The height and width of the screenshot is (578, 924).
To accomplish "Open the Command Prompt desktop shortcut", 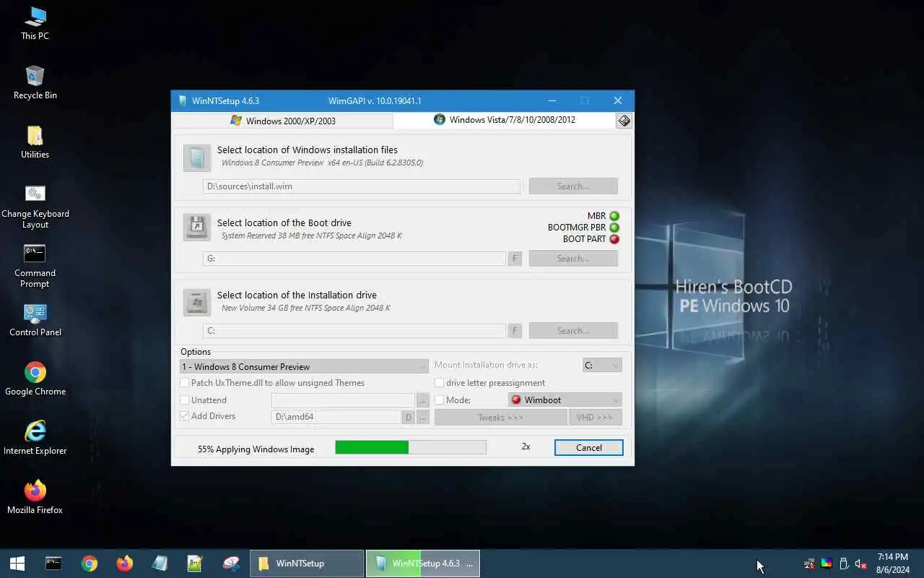I will point(35,265).
